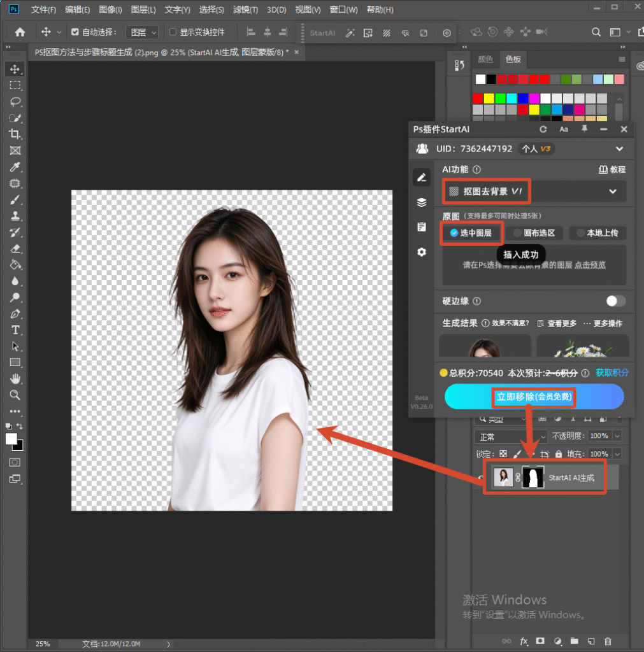Viewport: 644px width, 652px height.
Task: Open the 文件(F) menu
Action: coord(44,10)
